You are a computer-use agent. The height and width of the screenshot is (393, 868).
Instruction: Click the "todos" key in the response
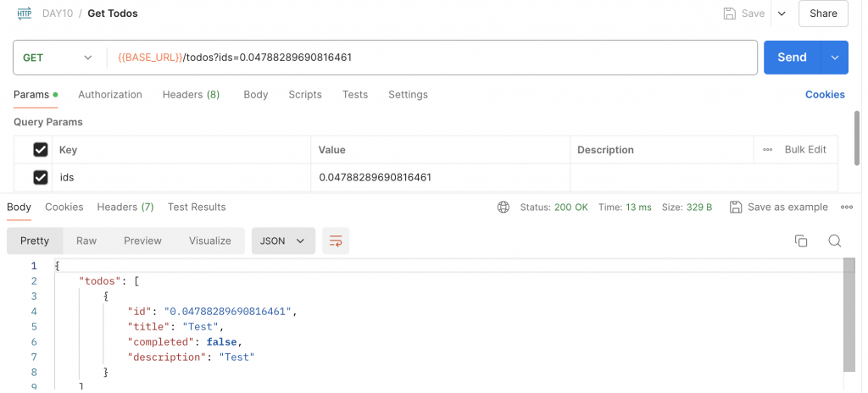click(x=100, y=281)
